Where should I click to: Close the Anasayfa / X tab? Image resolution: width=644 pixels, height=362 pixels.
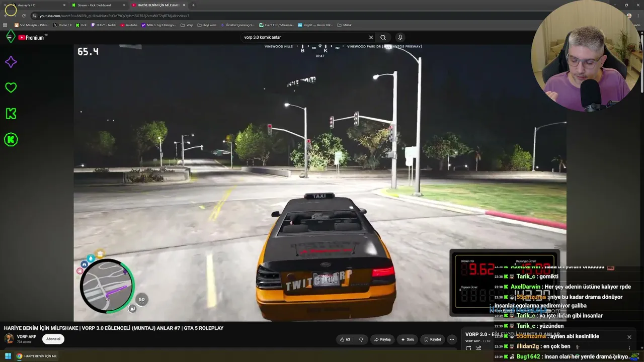tap(64, 5)
